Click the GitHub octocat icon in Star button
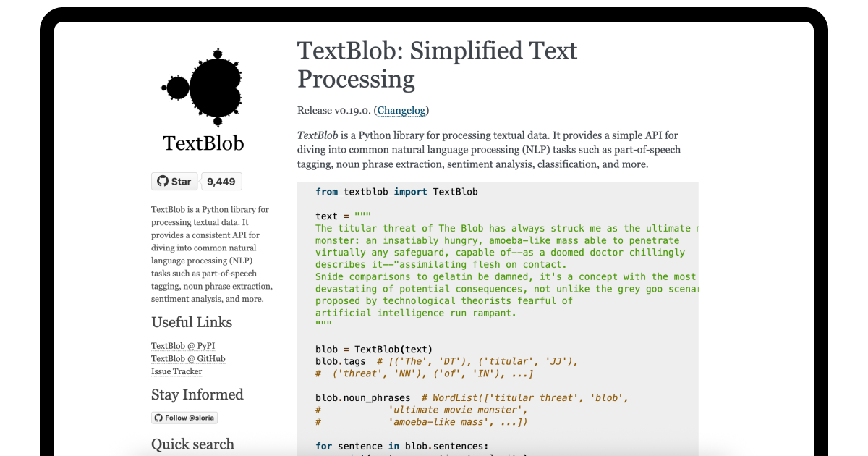The image size is (868, 456). click(x=162, y=182)
